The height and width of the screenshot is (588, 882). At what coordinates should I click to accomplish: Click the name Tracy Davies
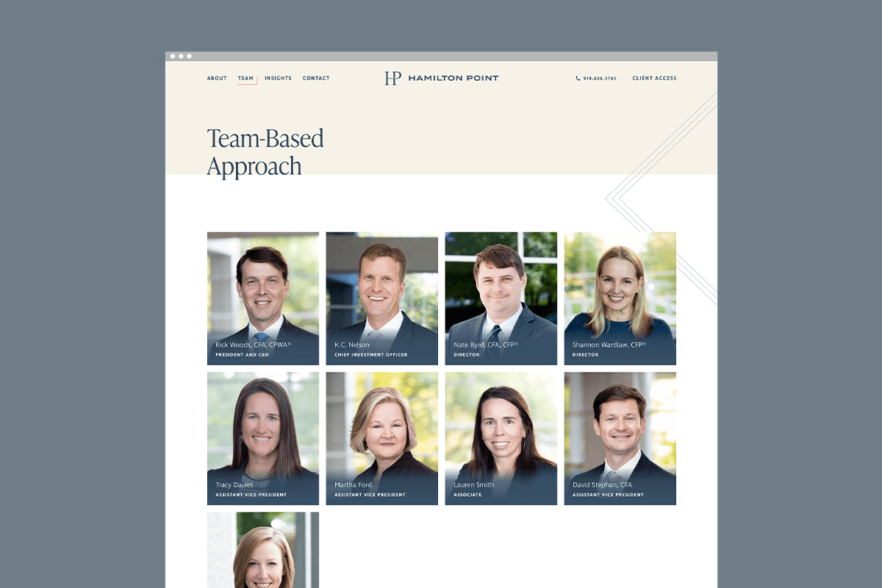click(234, 485)
